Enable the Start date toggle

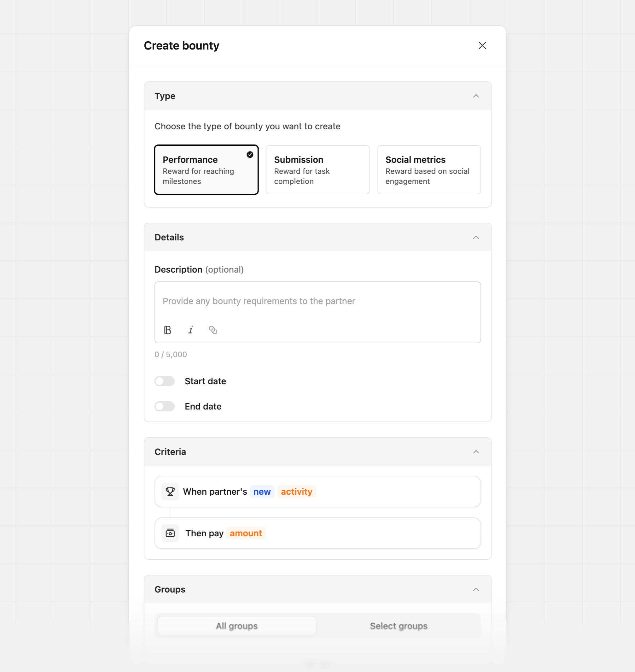point(165,381)
